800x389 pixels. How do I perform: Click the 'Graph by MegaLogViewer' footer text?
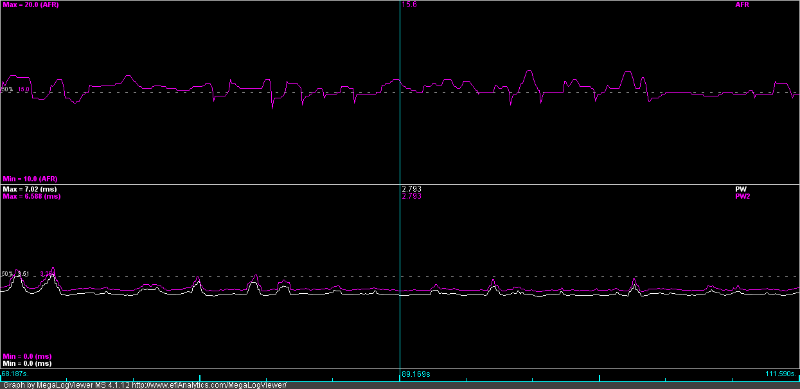144,385
